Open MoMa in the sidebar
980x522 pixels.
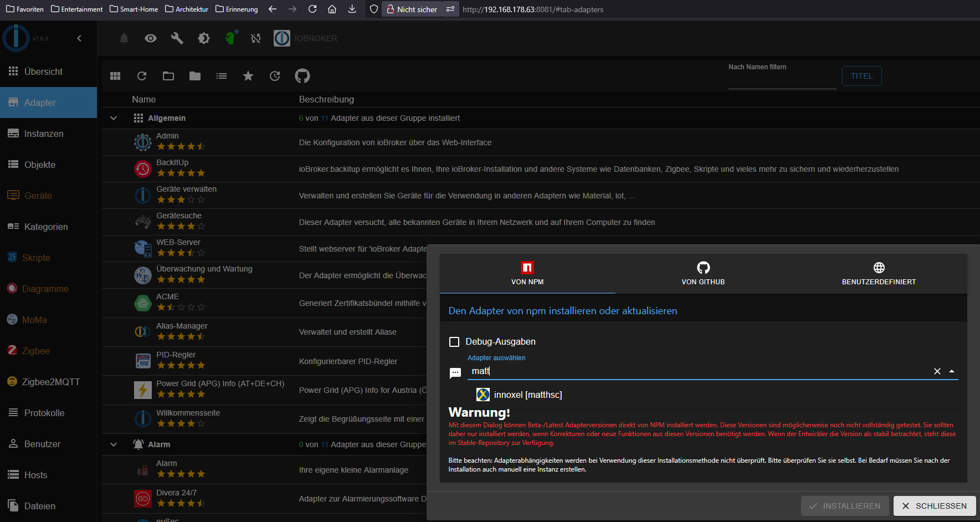tap(48, 320)
